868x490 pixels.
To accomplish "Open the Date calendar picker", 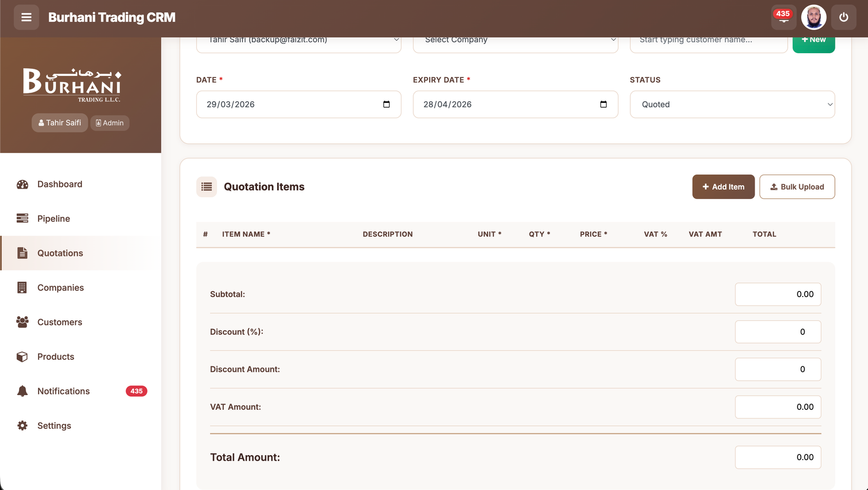I will point(386,104).
